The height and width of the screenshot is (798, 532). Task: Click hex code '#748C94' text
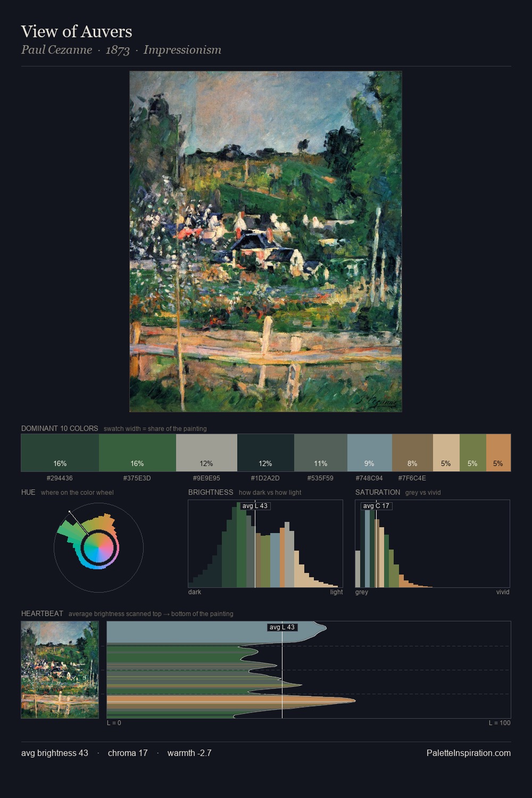click(369, 478)
